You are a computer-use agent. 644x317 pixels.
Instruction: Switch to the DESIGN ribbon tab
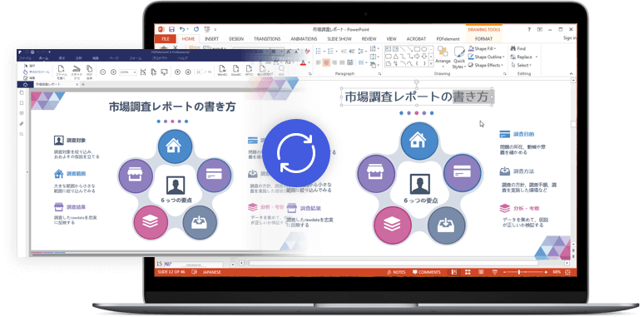coord(236,39)
